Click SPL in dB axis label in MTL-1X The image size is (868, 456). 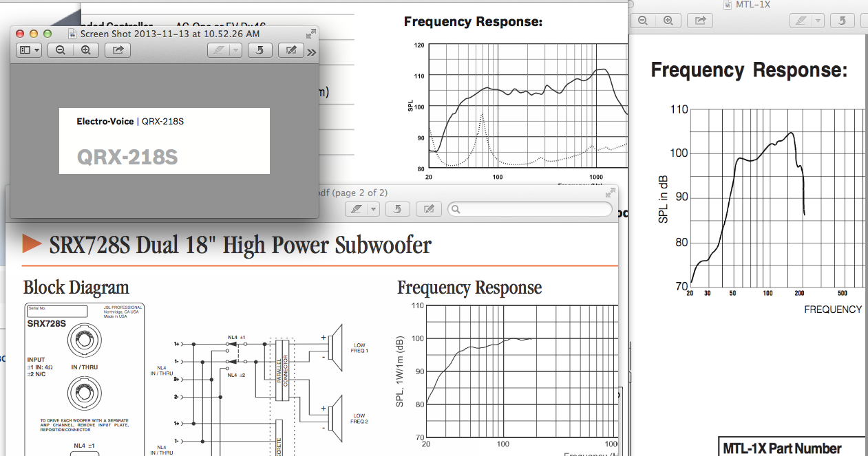click(x=664, y=199)
